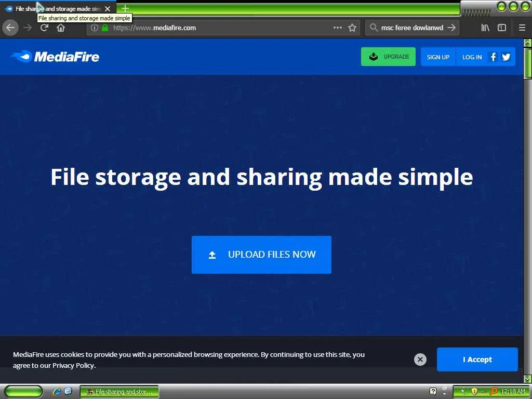
Task: Click the green UPGRADE button
Action: point(388,57)
